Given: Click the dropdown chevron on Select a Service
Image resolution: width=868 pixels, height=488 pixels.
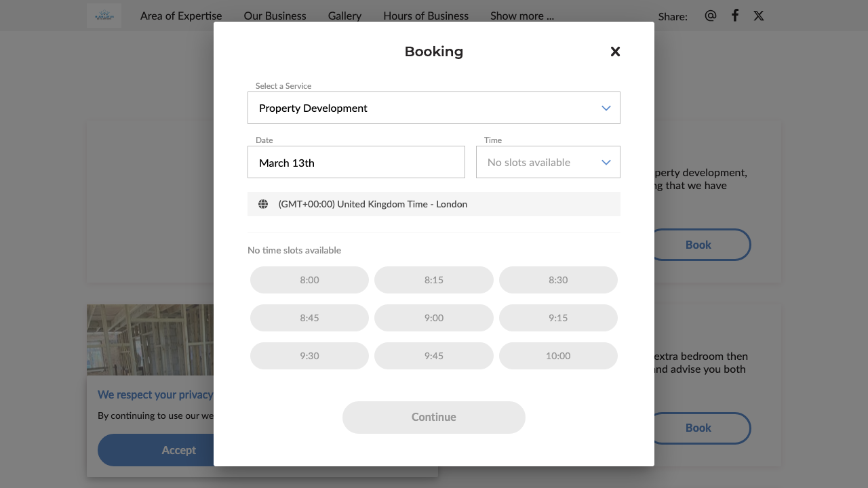Looking at the screenshot, I should 605,107.
